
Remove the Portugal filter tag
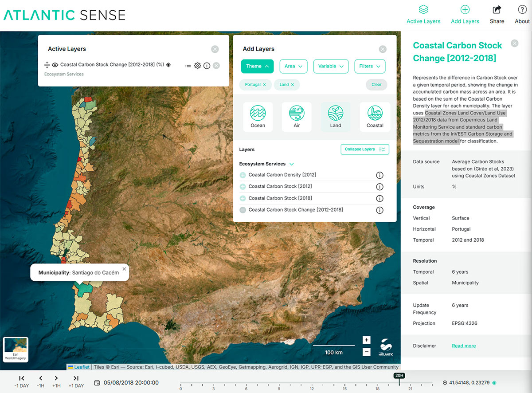click(265, 84)
